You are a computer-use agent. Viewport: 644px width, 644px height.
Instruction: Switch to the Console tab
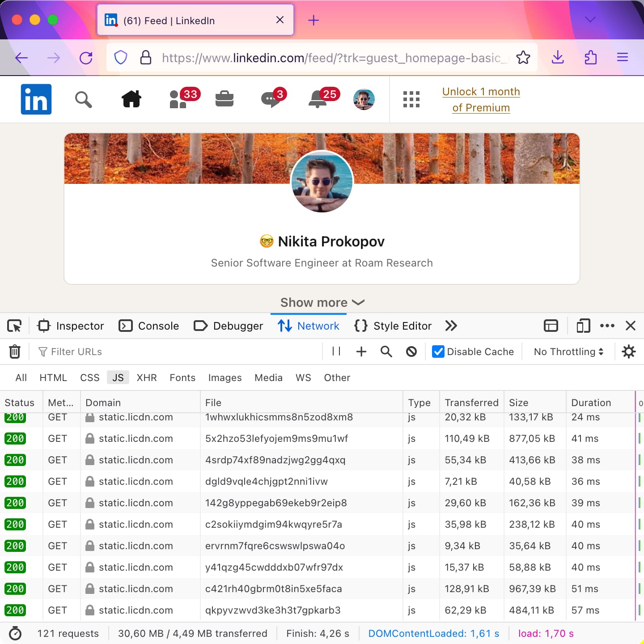click(x=149, y=326)
